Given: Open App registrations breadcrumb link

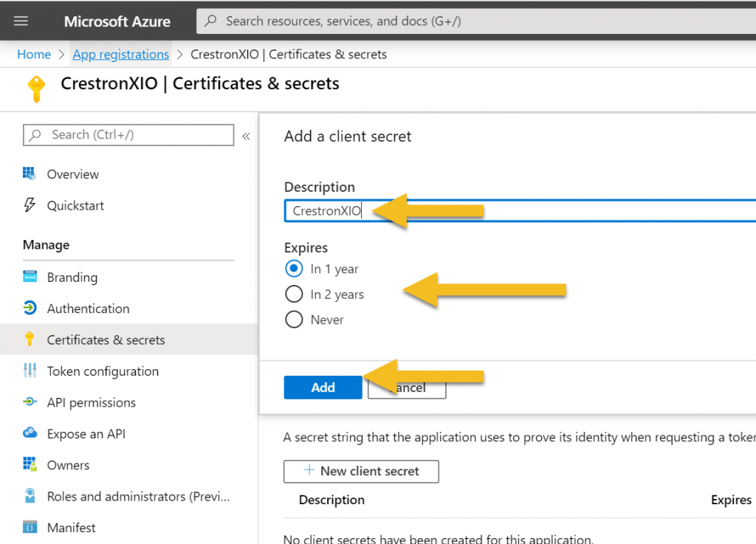Looking at the screenshot, I should point(121,55).
